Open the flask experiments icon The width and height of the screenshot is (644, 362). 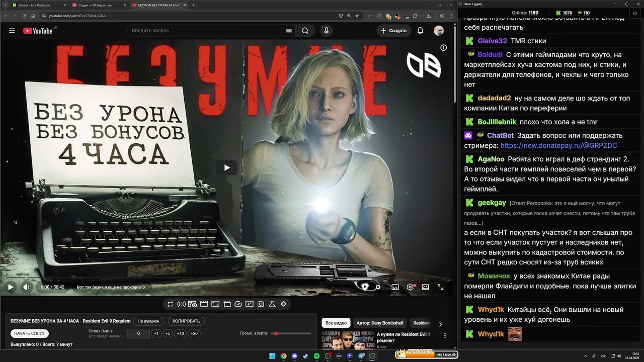point(272,304)
